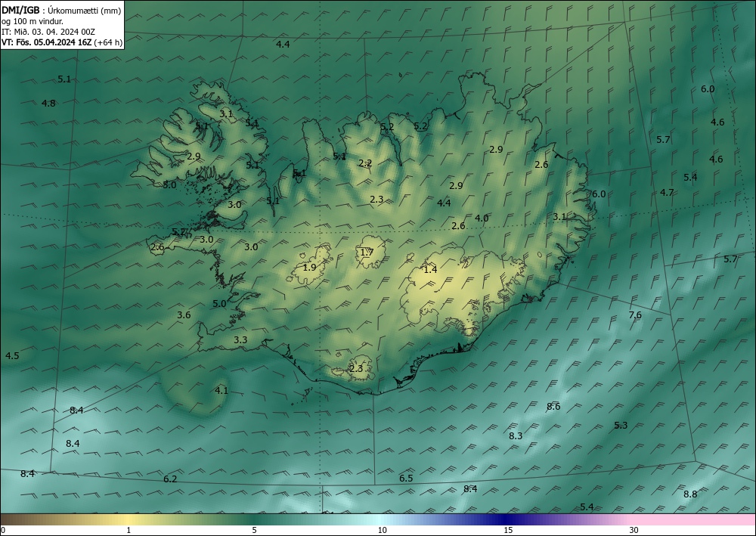This screenshot has width=756, height=536.
Task: Select the 6.2 precipitation value
Action: pyautogui.click(x=170, y=479)
